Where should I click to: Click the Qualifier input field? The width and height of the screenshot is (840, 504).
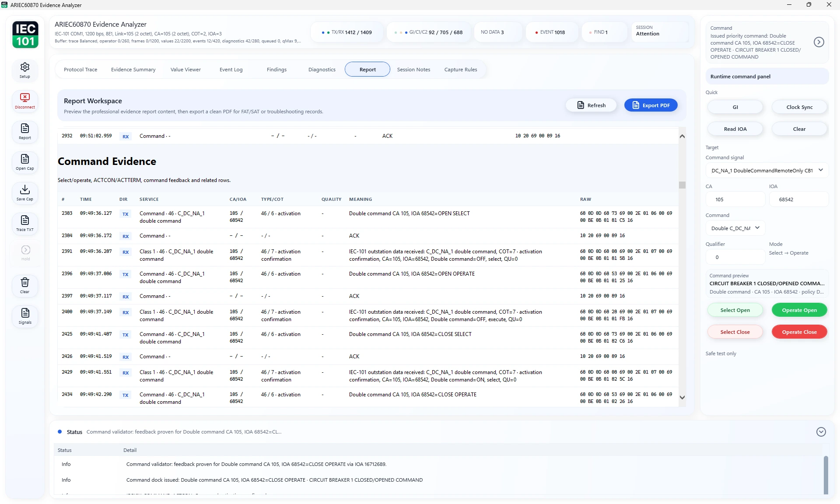tap(735, 257)
